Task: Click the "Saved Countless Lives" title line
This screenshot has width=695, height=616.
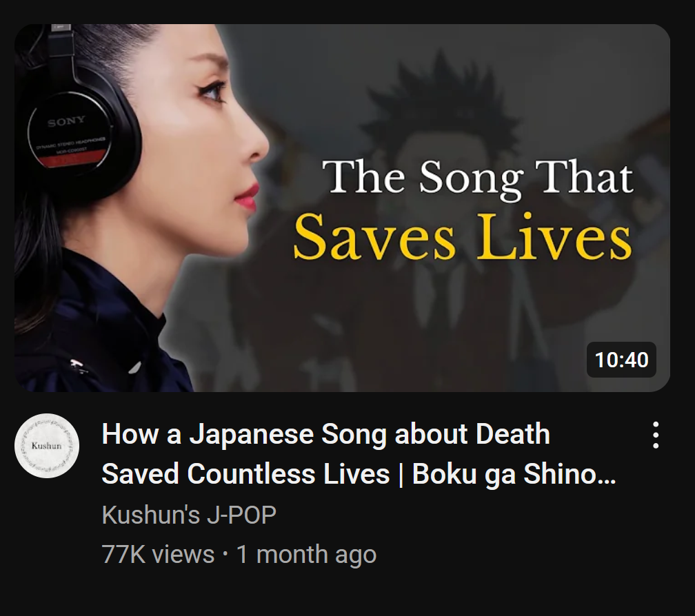Action: 245,474
